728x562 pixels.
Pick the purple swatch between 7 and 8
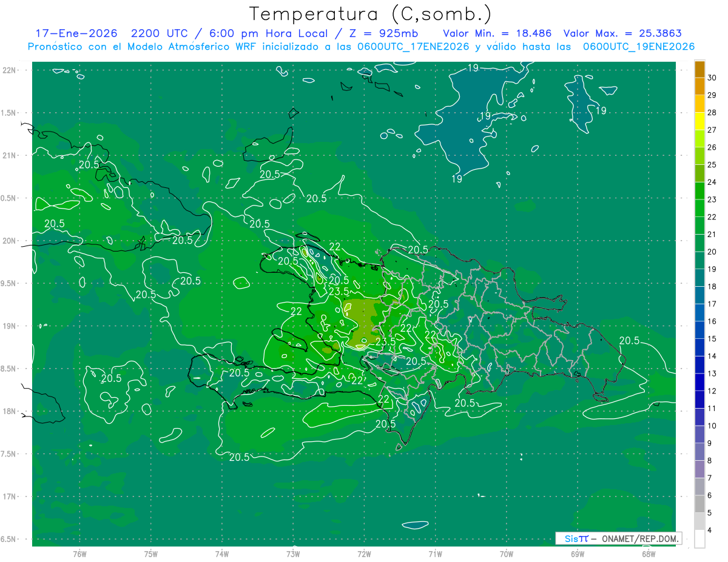(699, 469)
